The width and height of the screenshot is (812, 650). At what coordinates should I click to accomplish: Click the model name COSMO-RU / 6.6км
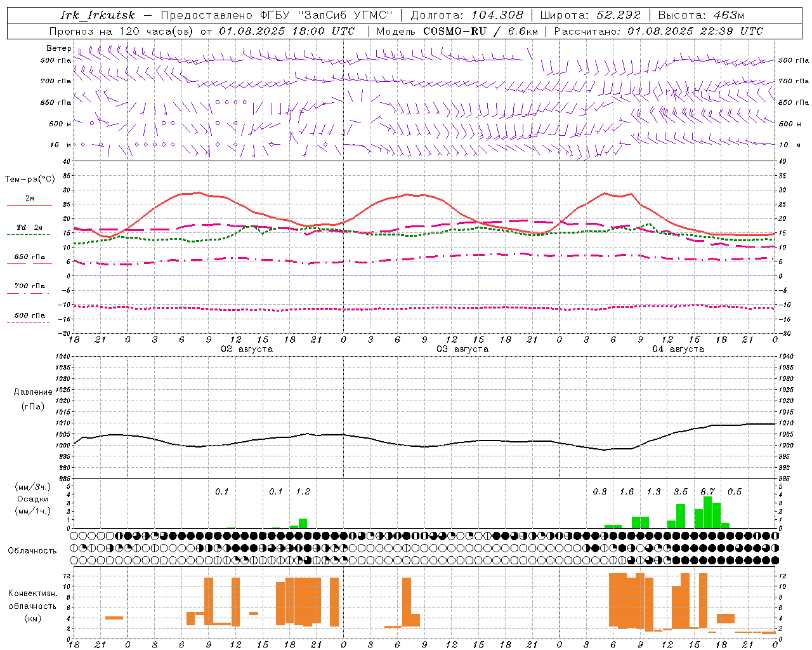[x=481, y=31]
